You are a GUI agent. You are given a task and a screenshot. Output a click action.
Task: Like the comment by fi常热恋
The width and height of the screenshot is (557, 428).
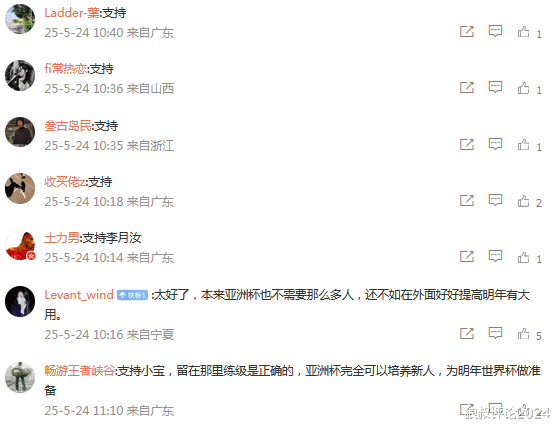point(523,87)
